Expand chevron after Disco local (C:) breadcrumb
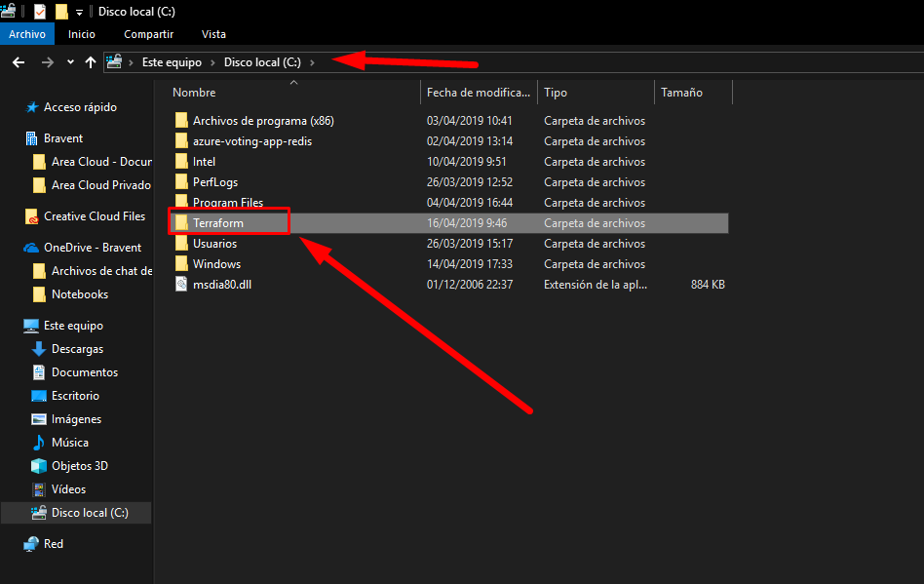The image size is (924, 584). pos(312,62)
